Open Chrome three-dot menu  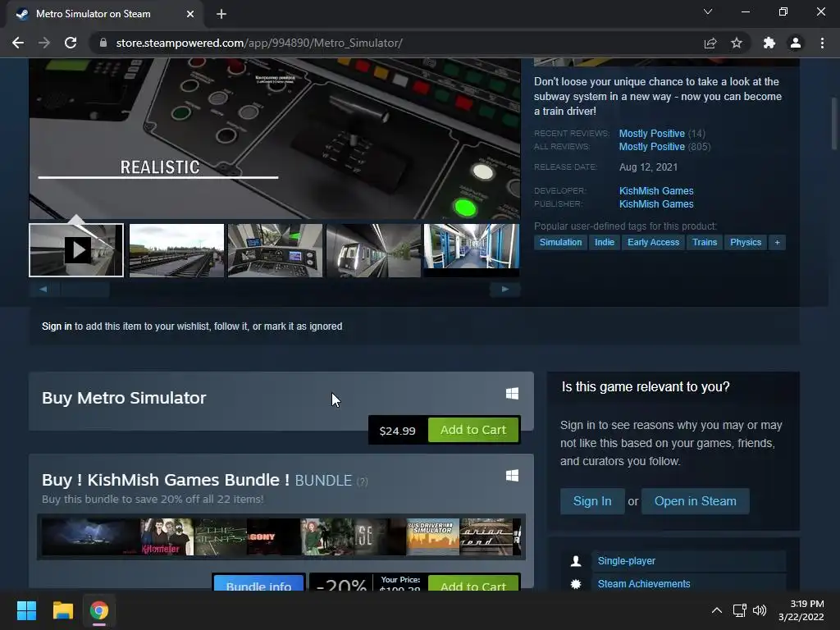[822, 43]
